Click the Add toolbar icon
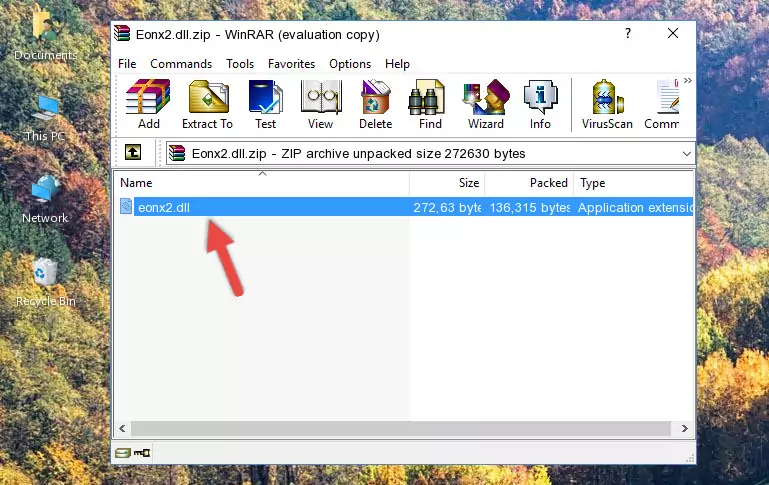This screenshot has width=769, height=485. [148, 104]
